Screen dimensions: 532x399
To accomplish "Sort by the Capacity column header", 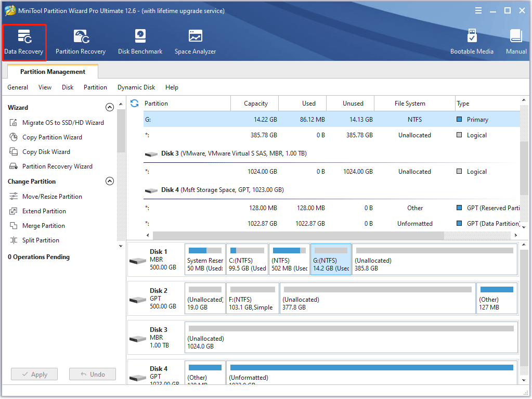I will [x=255, y=103].
